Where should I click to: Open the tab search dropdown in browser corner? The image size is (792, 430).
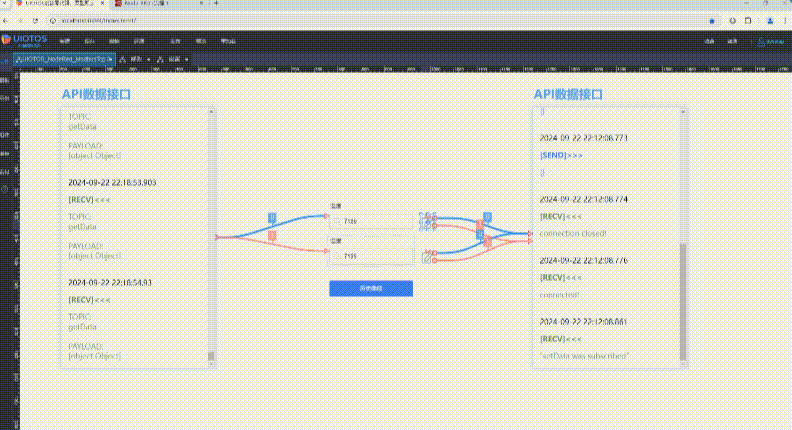tap(6, 3)
